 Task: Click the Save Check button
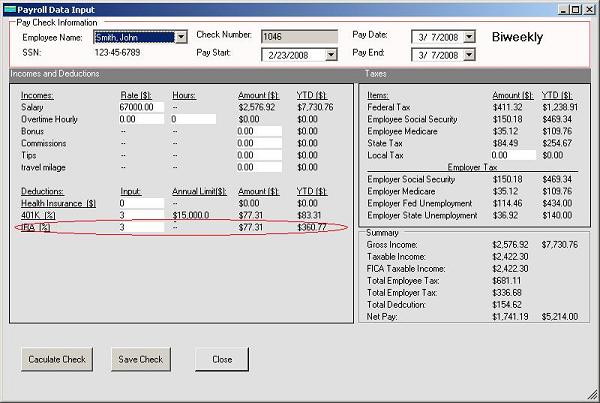coord(141,359)
